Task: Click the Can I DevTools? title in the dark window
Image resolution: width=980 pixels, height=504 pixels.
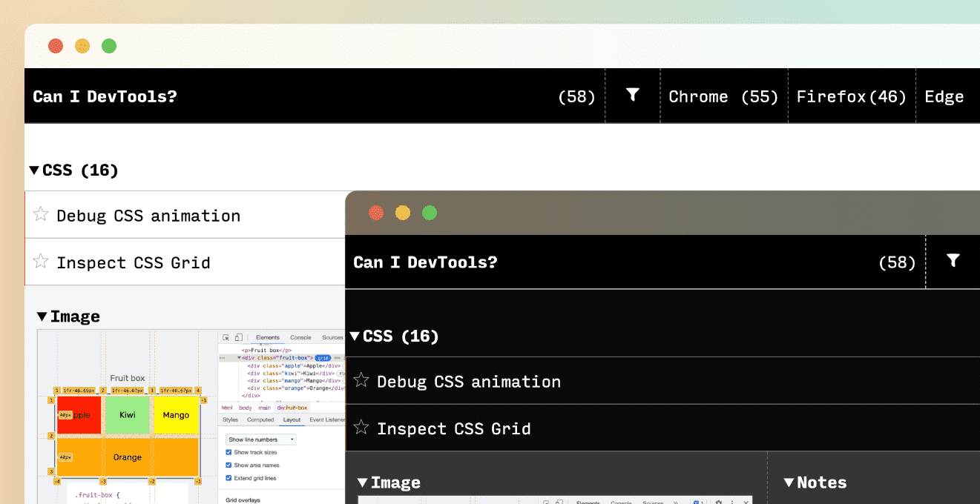Action: tap(425, 262)
